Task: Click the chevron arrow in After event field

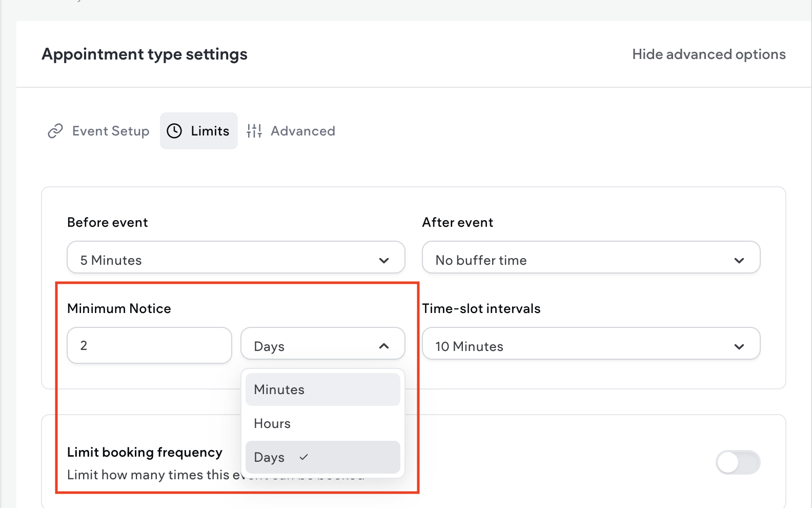Action: pos(739,261)
